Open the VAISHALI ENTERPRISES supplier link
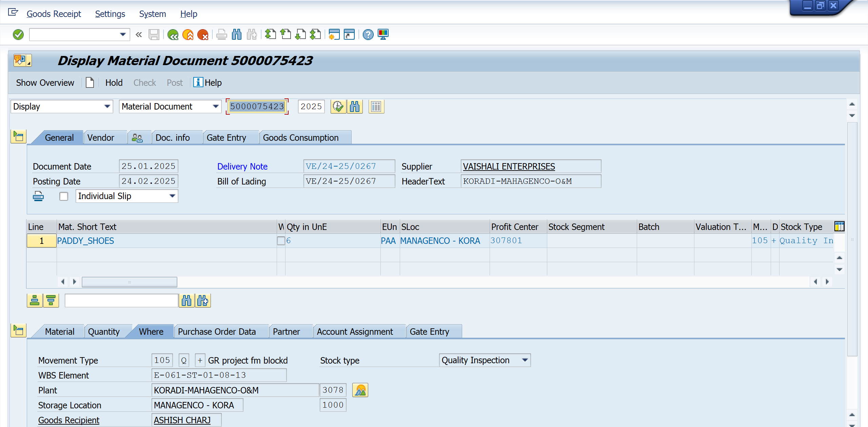 coord(509,167)
